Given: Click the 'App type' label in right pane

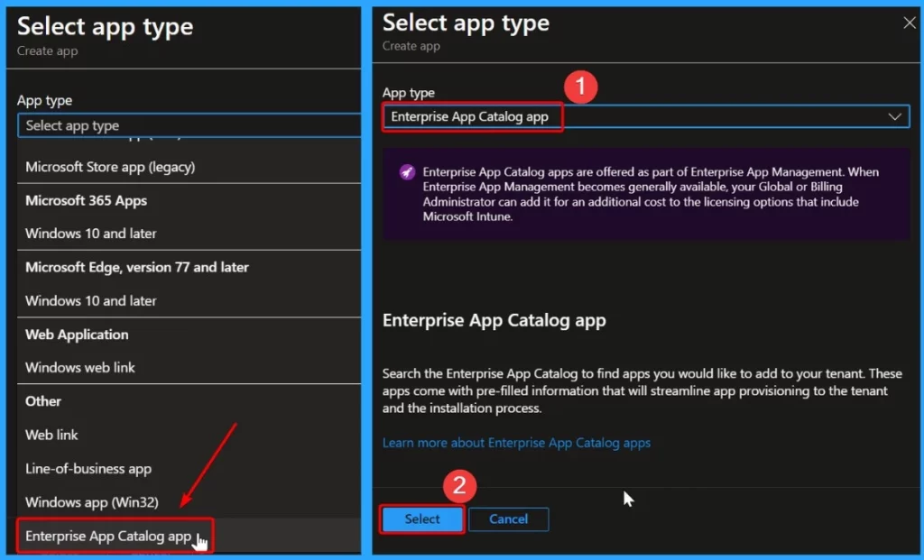Looking at the screenshot, I should (409, 93).
